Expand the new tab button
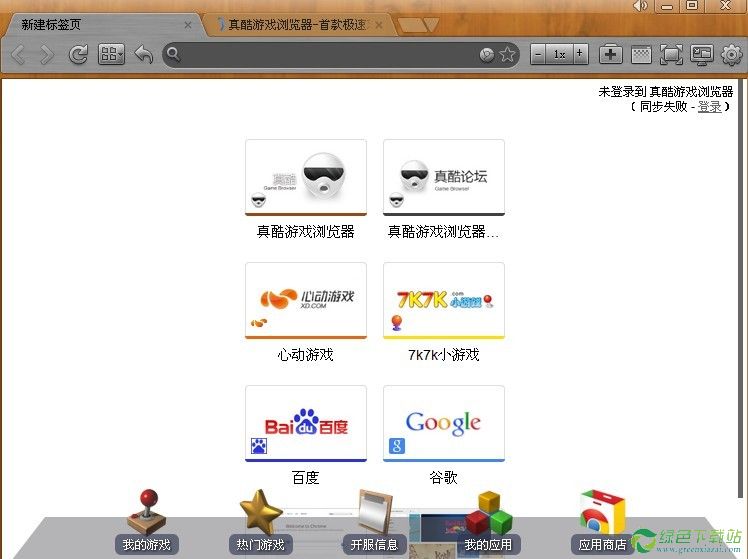748x559 pixels. (417, 24)
